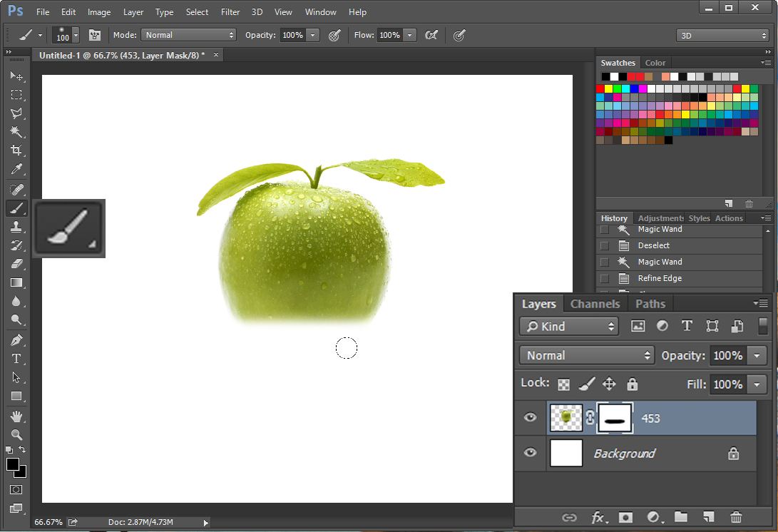Select the Eyedropper tool
778x532 pixels.
pyautogui.click(x=16, y=169)
